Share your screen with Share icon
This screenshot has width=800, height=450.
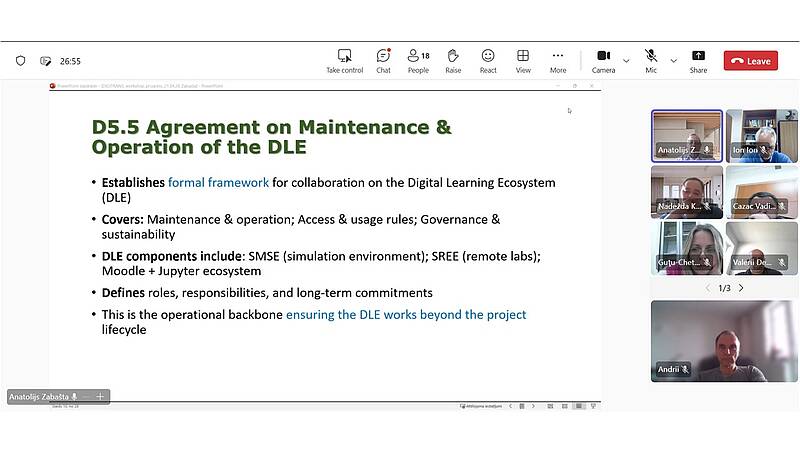[x=698, y=56]
